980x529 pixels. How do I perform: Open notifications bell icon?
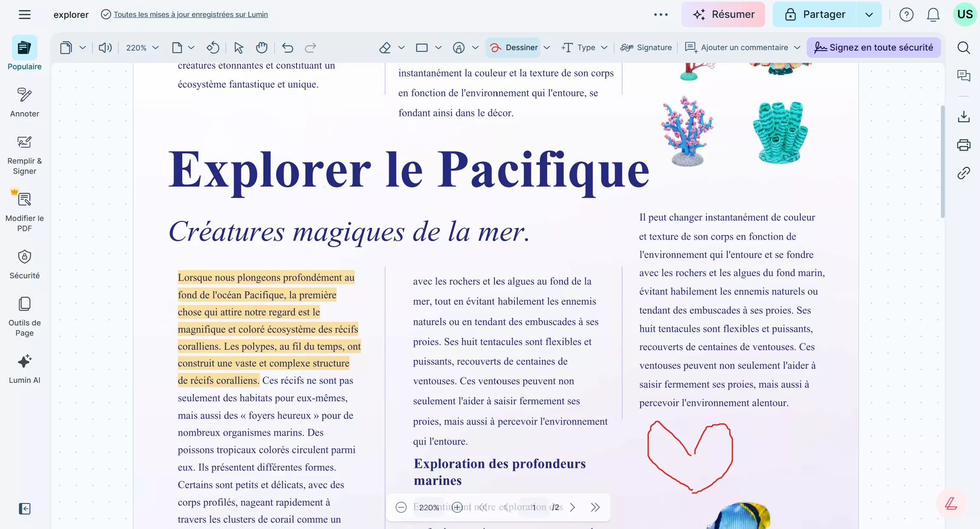(933, 14)
